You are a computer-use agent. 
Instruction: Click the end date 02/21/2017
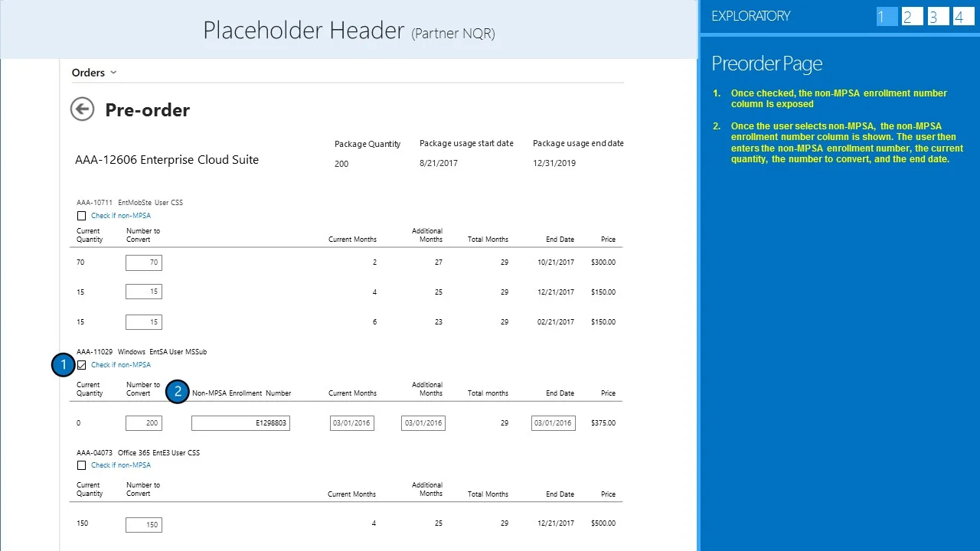556,322
